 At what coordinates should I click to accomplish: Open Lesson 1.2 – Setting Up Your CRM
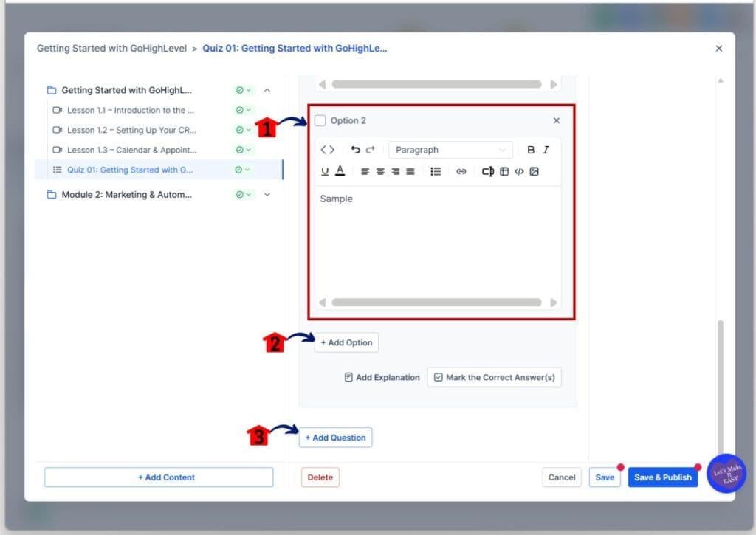pos(131,130)
